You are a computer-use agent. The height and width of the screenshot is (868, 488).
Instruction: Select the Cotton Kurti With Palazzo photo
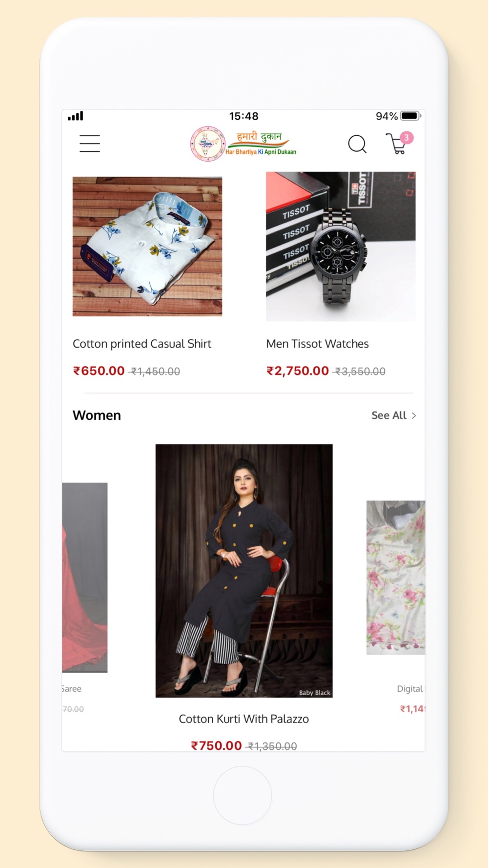point(244,571)
